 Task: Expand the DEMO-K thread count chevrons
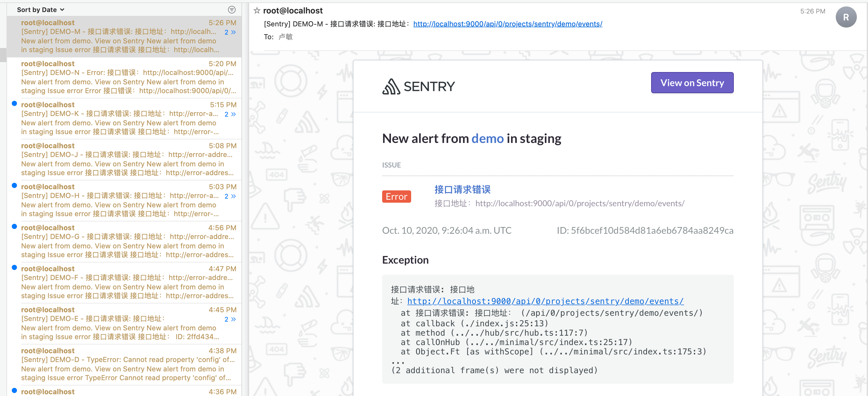click(230, 115)
